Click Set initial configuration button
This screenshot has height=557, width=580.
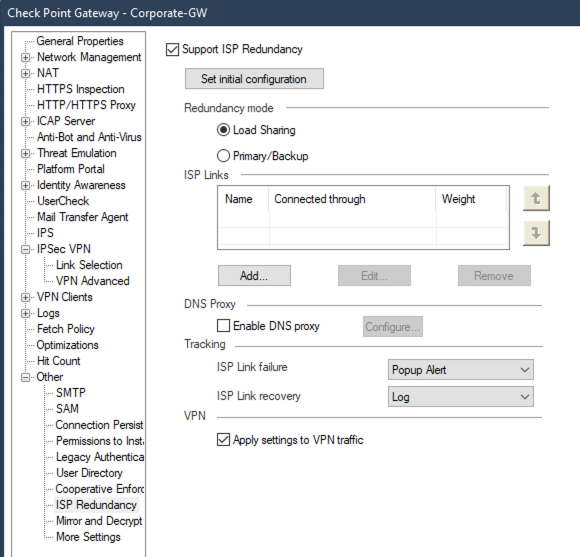[x=254, y=79]
